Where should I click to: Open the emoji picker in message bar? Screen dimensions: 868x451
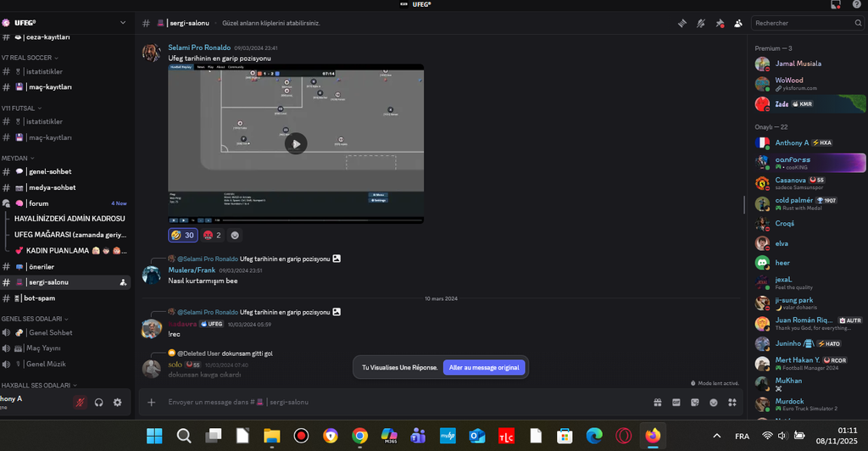[713, 402]
